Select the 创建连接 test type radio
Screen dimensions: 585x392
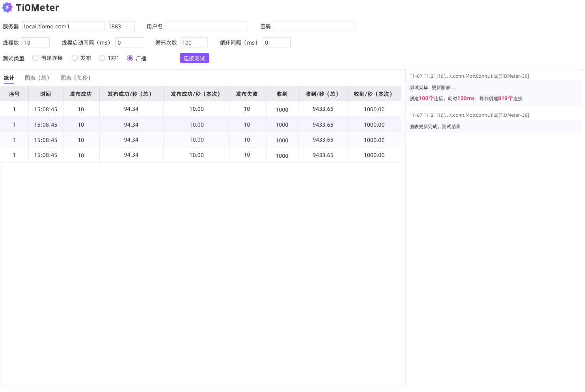pyautogui.click(x=35, y=58)
